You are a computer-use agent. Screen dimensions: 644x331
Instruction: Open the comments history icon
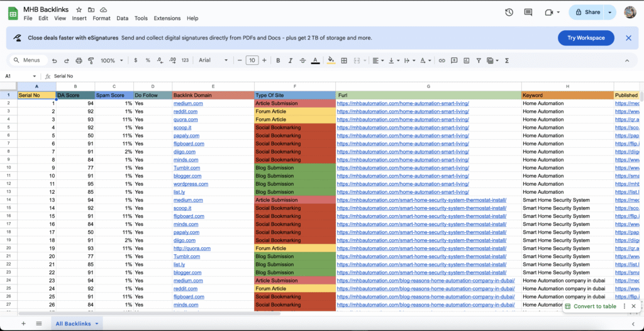[528, 13]
